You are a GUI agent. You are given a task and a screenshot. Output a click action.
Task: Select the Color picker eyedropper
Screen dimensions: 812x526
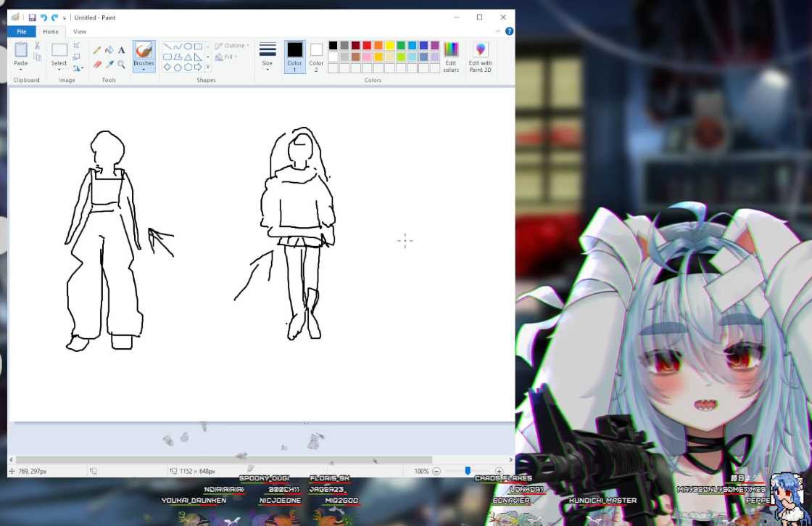[x=109, y=65]
